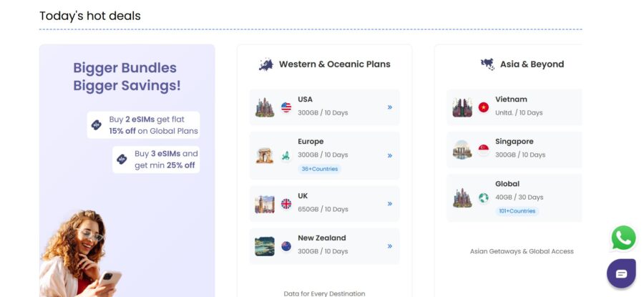644x297 pixels.
Task: Click the Global plan skyline thumbnail
Action: (x=462, y=198)
